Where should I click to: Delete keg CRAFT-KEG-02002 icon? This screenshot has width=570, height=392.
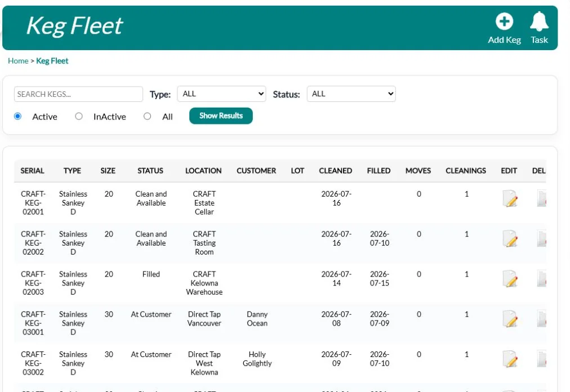(x=542, y=239)
